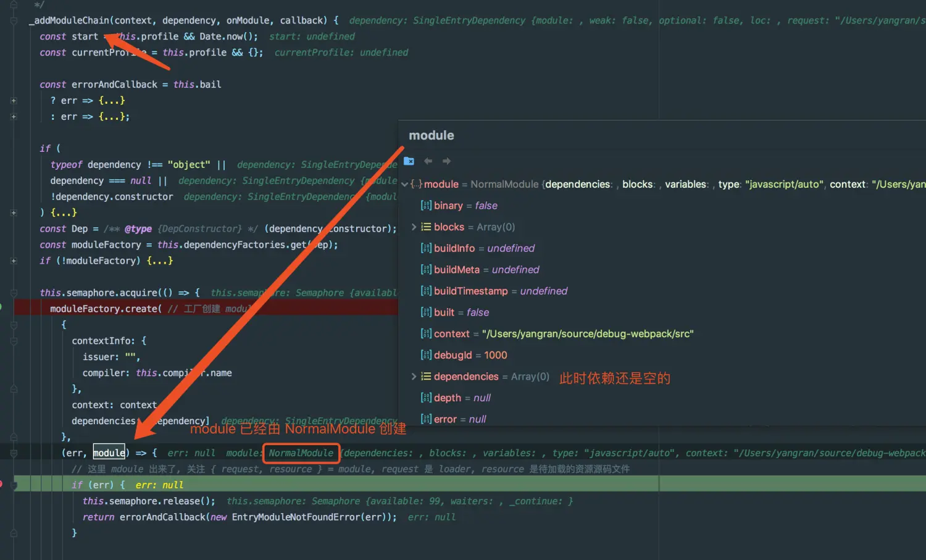Click the _addModuleChain method name
The width and height of the screenshot is (926, 560).
pos(69,20)
